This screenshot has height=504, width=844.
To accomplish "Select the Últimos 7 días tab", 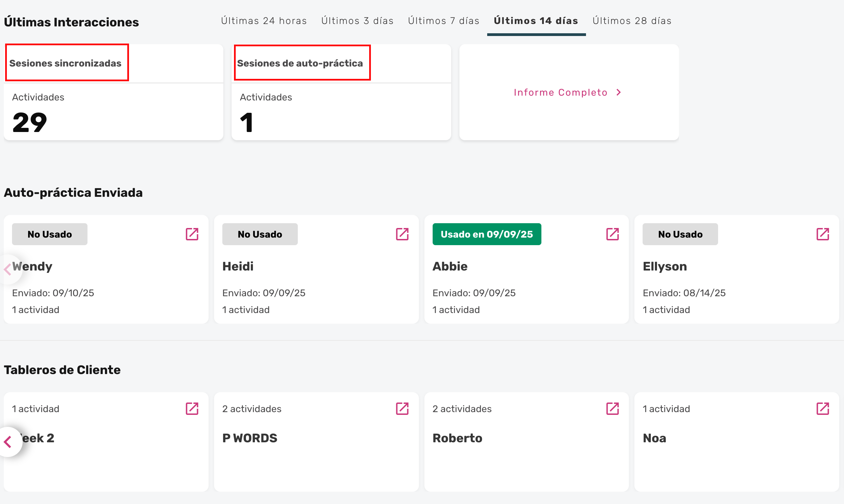I will pyautogui.click(x=444, y=21).
